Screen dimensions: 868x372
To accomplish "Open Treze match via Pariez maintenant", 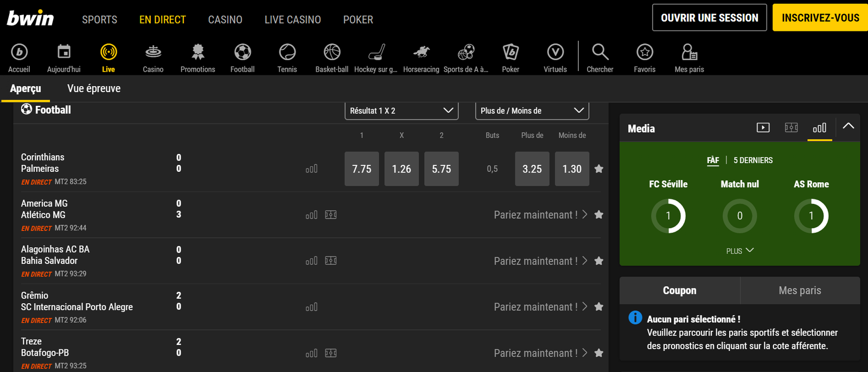I will pyautogui.click(x=540, y=353).
